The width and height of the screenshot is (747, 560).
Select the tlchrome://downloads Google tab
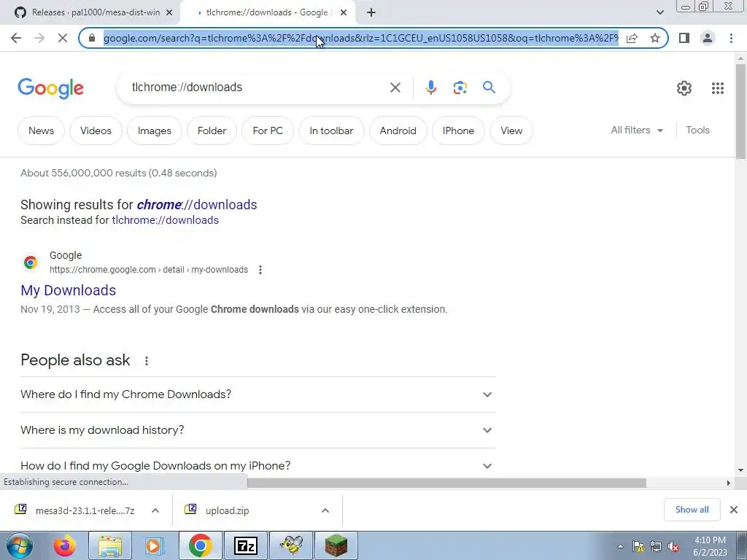coord(267,12)
